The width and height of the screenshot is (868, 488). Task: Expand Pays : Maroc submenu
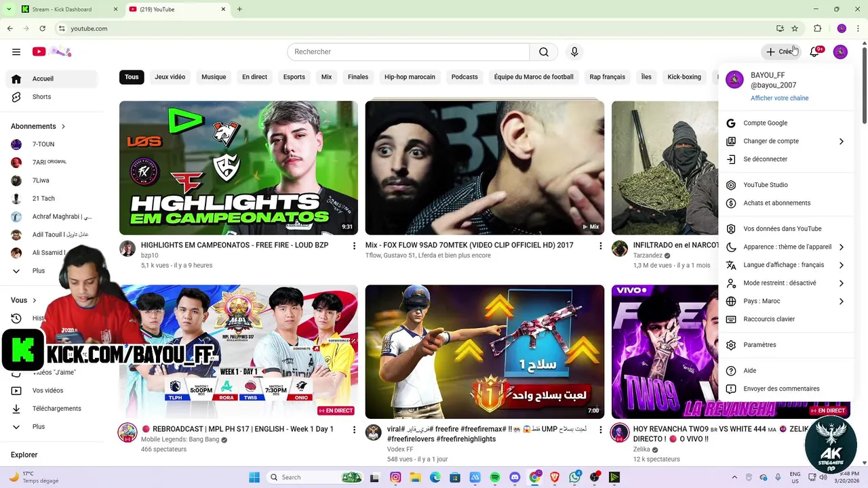pyautogui.click(x=787, y=302)
